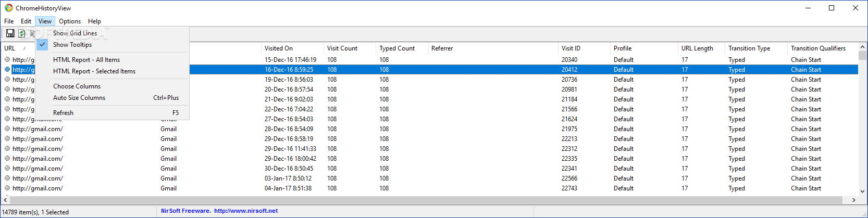Open the Choose Columns dialog entry
868x218 pixels.
[x=113, y=86]
